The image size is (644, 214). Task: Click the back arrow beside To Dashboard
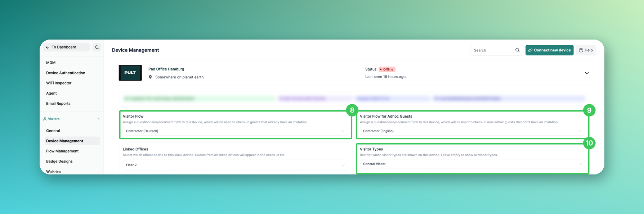(x=47, y=47)
